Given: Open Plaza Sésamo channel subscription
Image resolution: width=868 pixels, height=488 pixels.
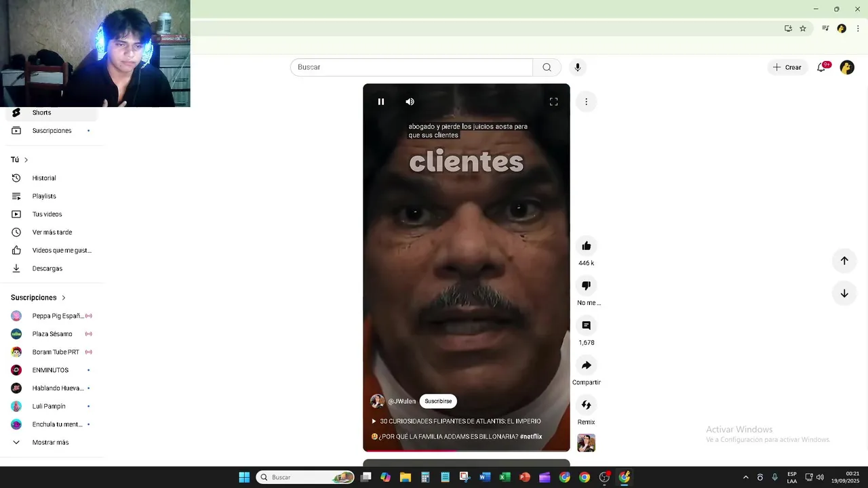Looking at the screenshot, I should point(52,334).
